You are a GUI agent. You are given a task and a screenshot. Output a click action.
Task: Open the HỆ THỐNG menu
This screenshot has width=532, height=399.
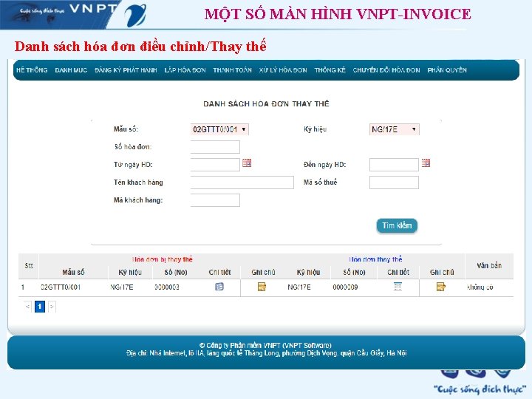(32, 70)
